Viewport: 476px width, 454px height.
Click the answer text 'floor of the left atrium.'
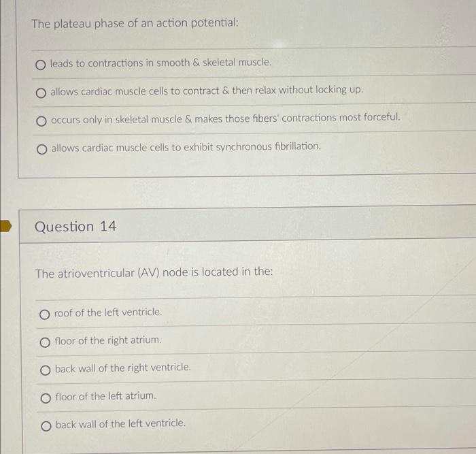[x=105, y=396]
